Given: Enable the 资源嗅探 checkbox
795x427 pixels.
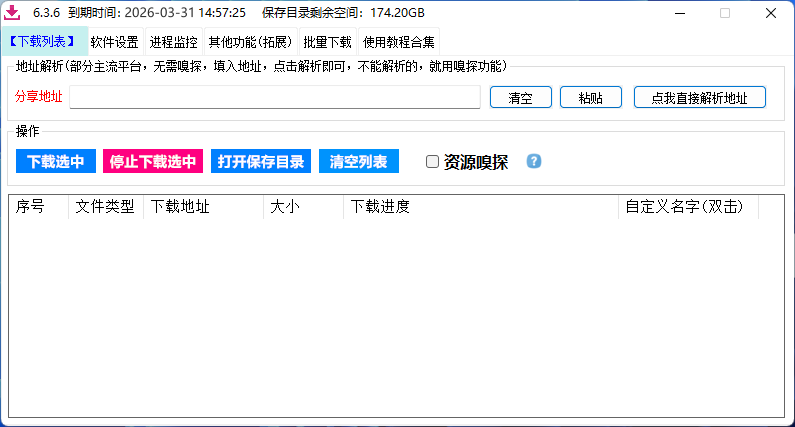Looking at the screenshot, I should [x=432, y=162].
